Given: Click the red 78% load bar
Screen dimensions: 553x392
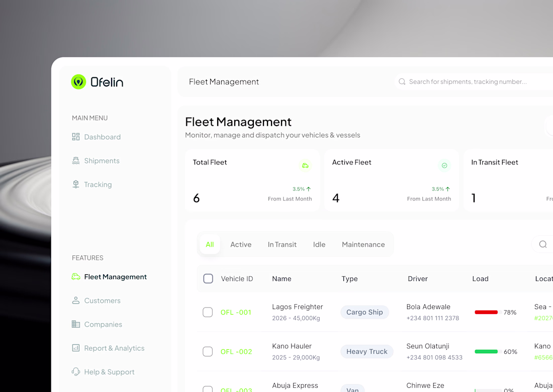Looking at the screenshot, I should click(x=486, y=312).
